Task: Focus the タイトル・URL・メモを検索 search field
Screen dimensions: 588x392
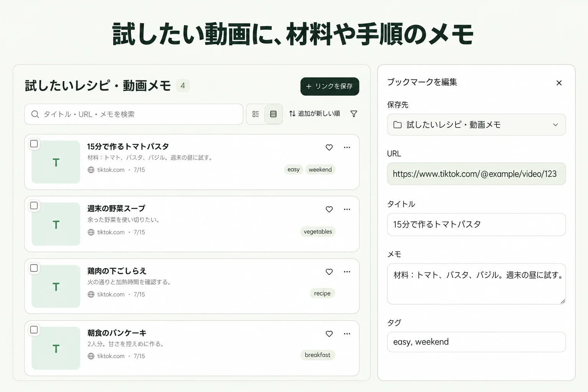Action: (x=134, y=114)
